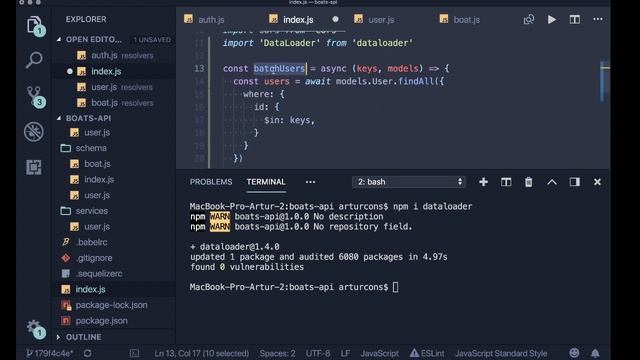Click the editor minimap scrollbar
Image resolution: width=640 pixels, height=360 pixels.
pos(604,82)
